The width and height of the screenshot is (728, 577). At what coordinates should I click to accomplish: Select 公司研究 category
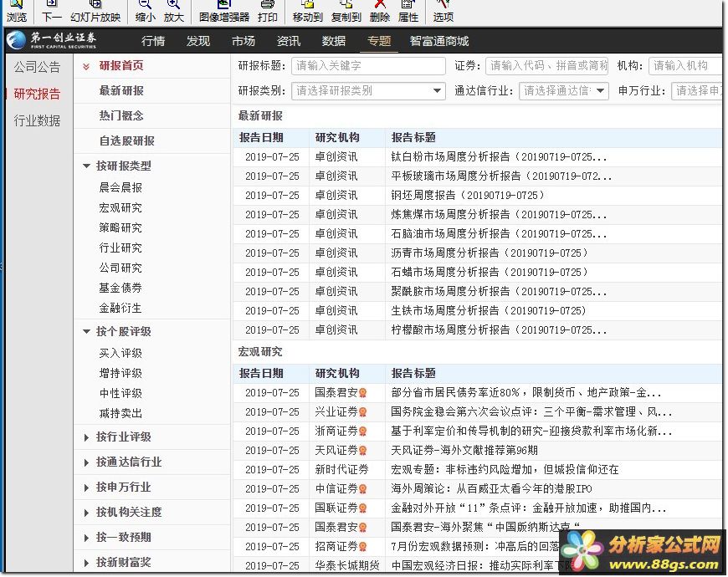click(120, 268)
